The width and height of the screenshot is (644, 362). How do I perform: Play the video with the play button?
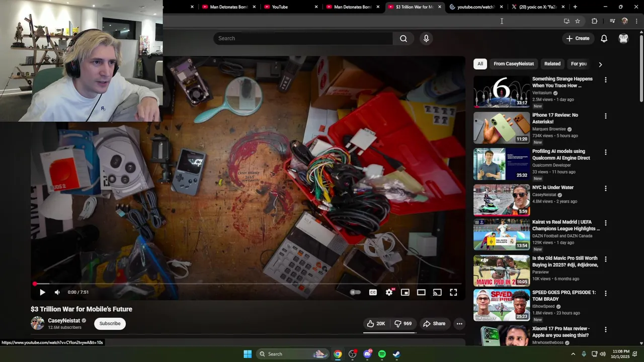[42, 292]
